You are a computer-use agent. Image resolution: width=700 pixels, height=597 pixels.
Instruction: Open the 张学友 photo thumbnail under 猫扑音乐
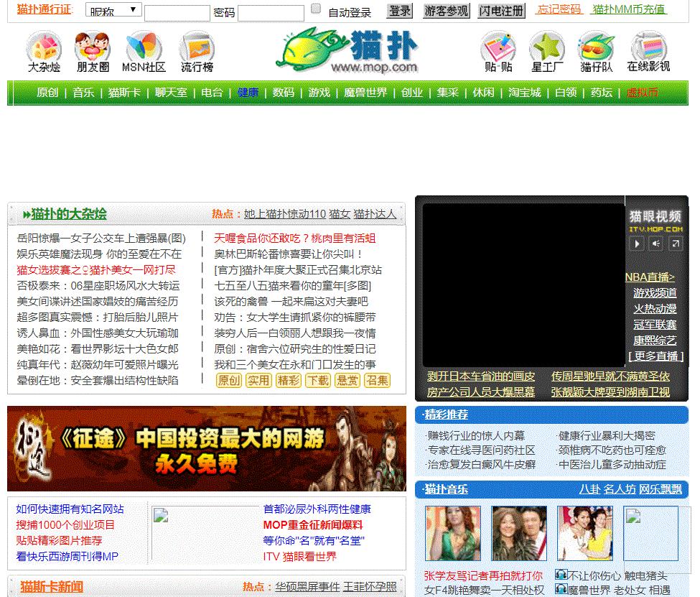(x=452, y=533)
